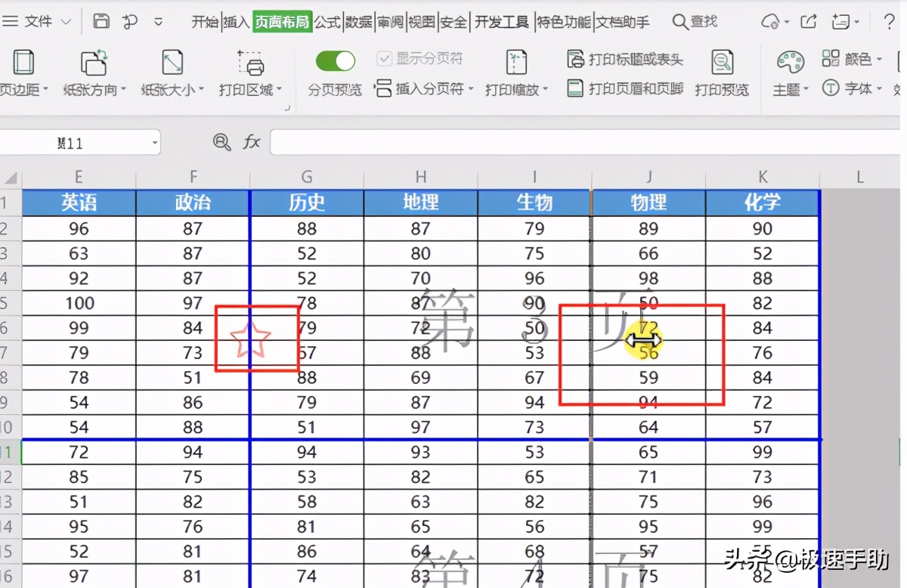Switch to the 视图 tab
Image resolution: width=907 pixels, height=588 pixels.
point(422,22)
